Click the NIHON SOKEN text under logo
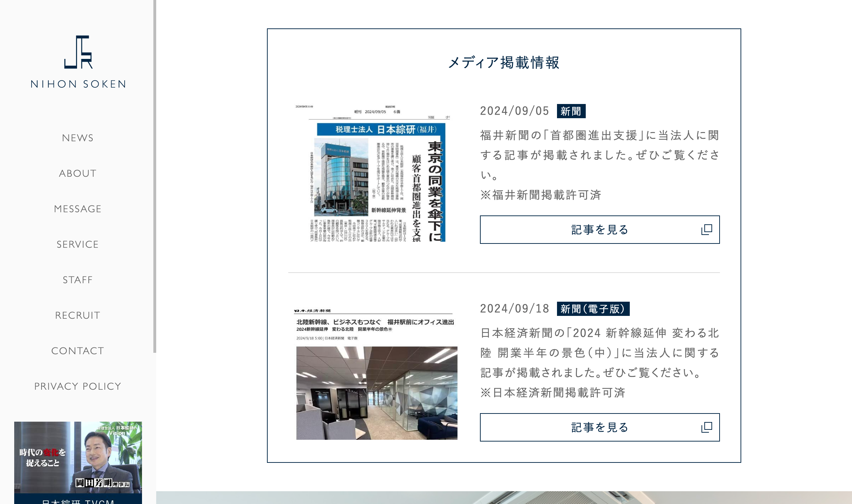The image size is (852, 504). [78, 84]
